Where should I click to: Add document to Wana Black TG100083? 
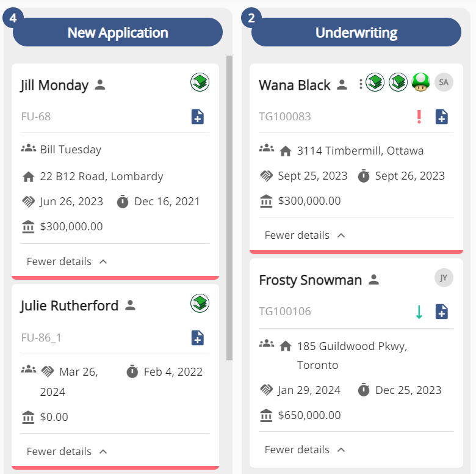(x=441, y=117)
